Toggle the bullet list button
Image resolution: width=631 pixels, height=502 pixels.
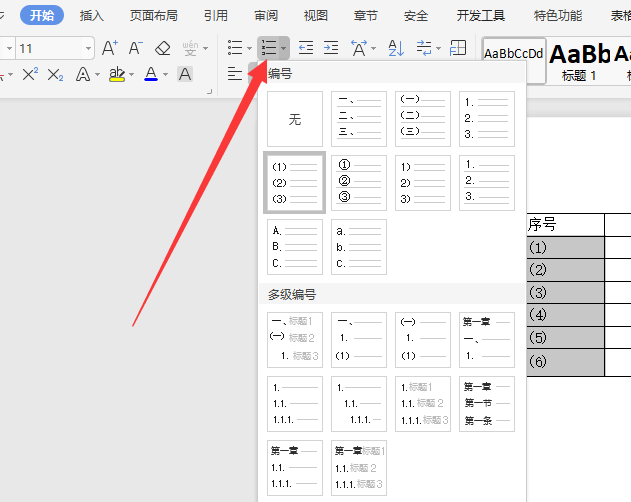235,48
